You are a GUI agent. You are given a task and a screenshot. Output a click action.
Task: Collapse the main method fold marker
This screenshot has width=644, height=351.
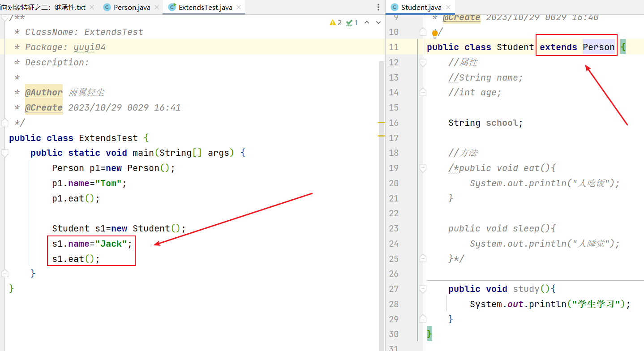pyautogui.click(x=4, y=153)
